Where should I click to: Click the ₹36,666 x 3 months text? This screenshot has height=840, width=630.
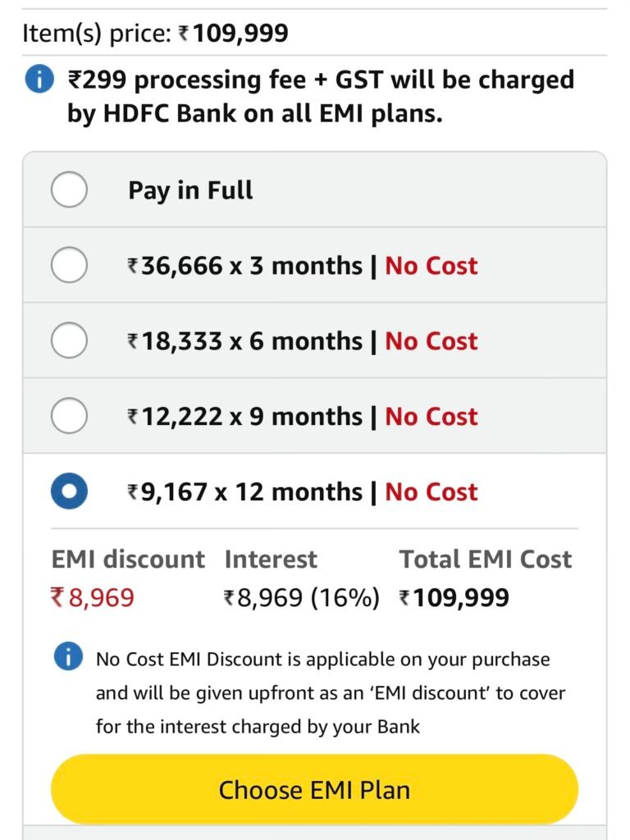tap(244, 266)
